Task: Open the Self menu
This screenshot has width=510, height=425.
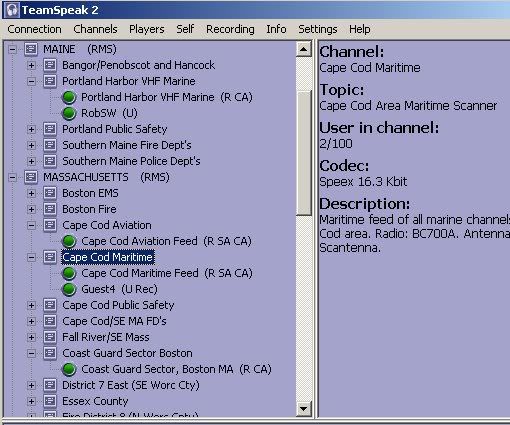Action: tap(185, 29)
